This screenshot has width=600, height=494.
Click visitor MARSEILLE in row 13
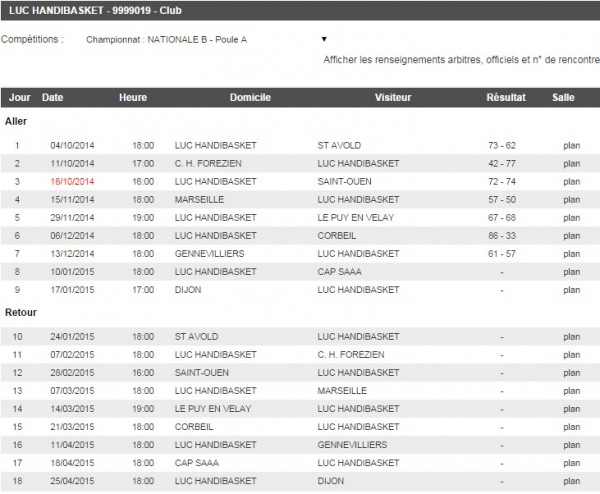pyautogui.click(x=342, y=391)
